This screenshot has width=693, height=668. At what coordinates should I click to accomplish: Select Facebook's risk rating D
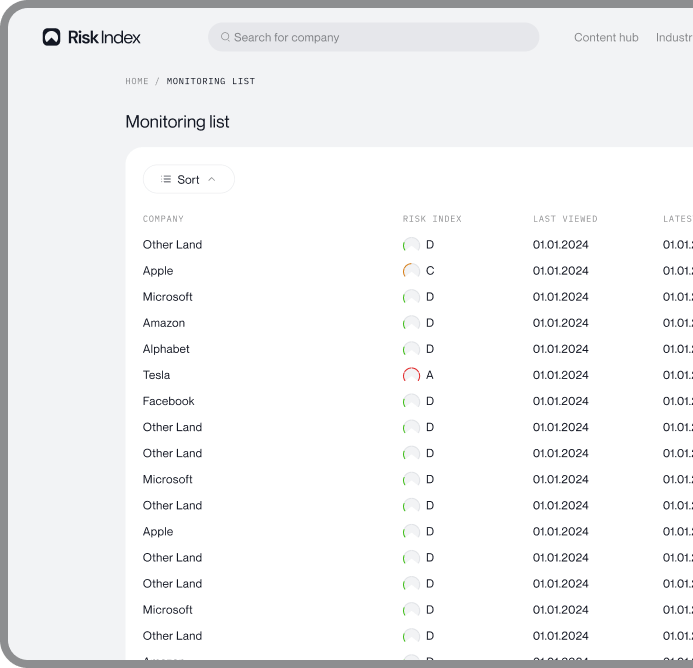[430, 401]
